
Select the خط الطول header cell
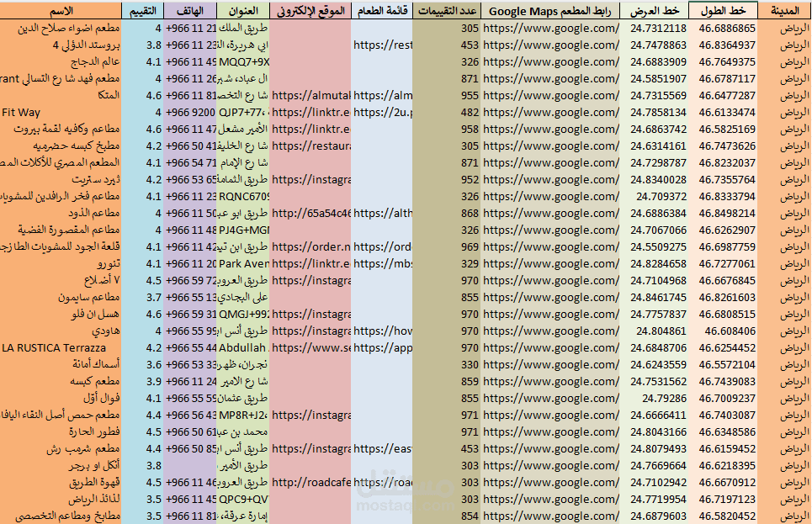point(723,11)
